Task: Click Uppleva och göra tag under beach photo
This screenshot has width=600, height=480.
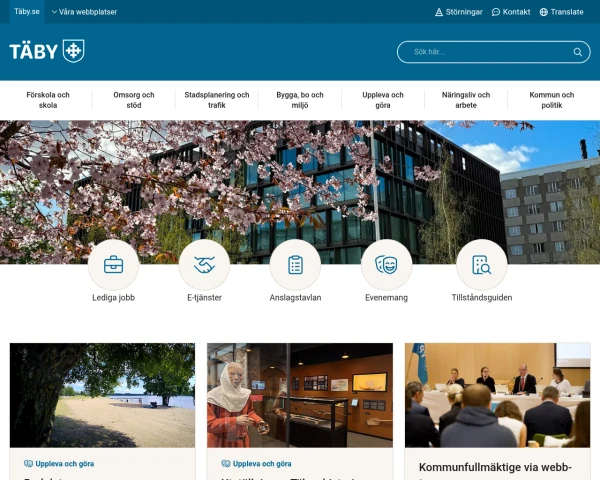Action: (x=59, y=464)
